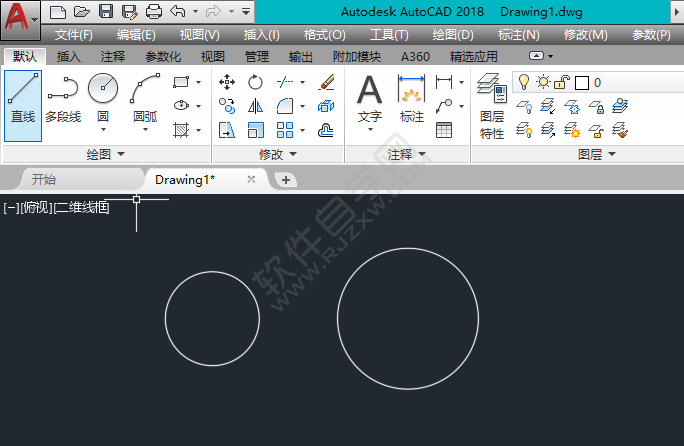This screenshot has height=446, width=684.
Task: Select the Stretch tool icon
Action: point(227,130)
